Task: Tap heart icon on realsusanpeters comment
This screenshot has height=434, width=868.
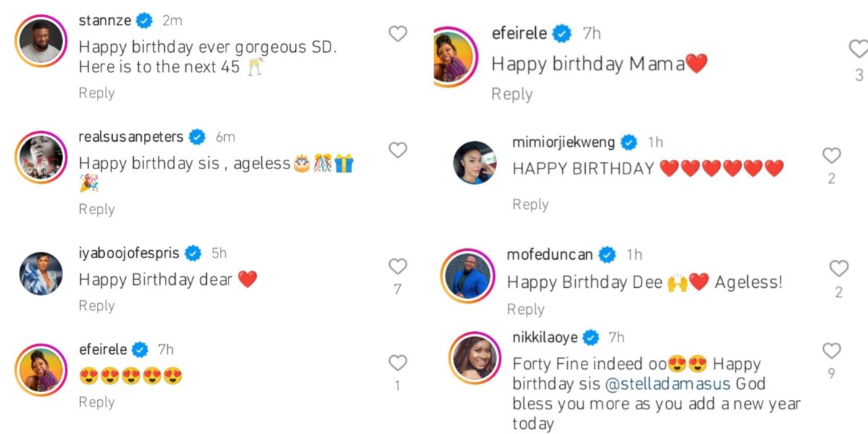Action: 398,150
